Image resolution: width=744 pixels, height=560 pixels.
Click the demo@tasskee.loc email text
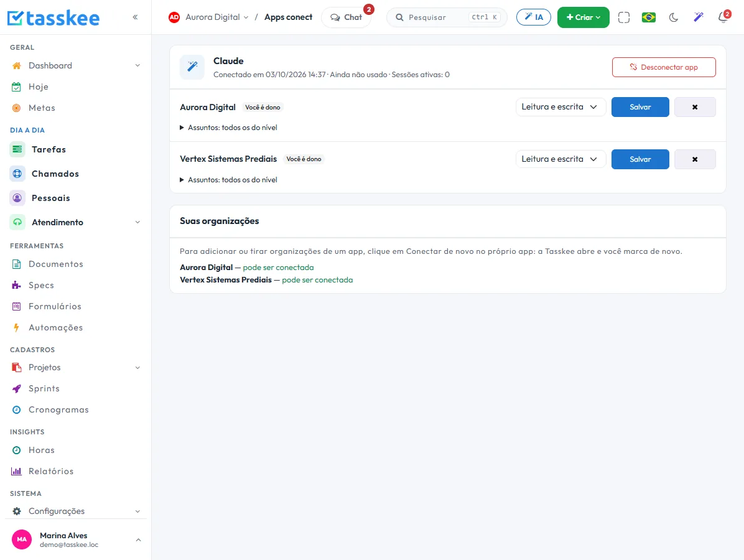(69, 545)
